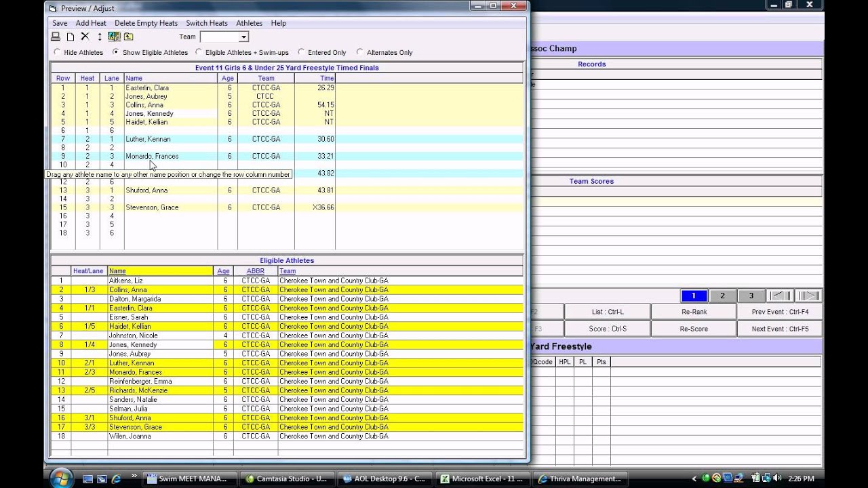Select Johnston, Nicole in Eligible Athletes list
The image size is (868, 488).
click(134, 335)
